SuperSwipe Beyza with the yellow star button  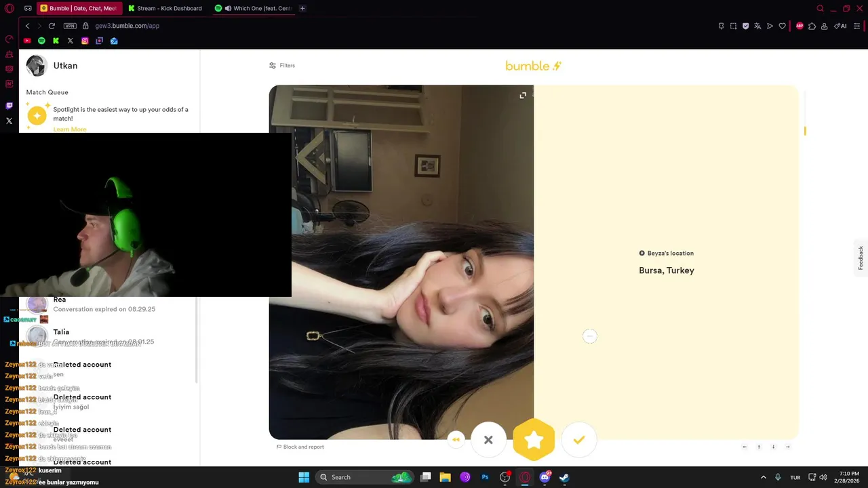tap(534, 440)
